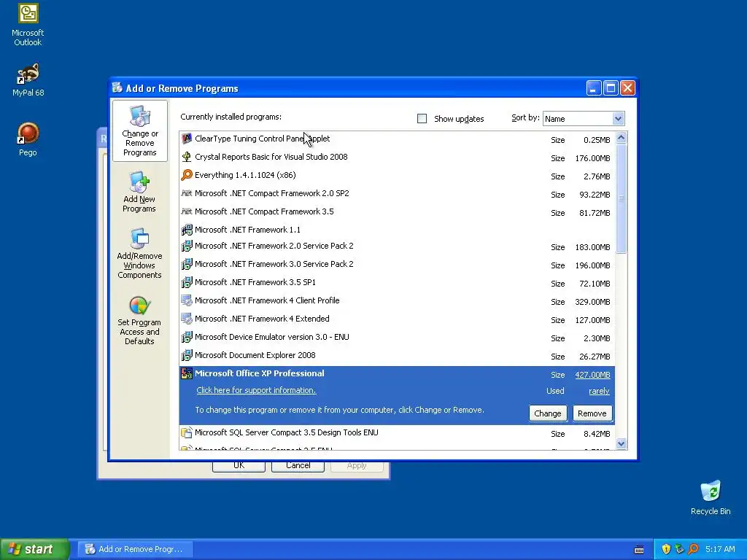Click Microsoft Device Emulator icon

tap(187, 337)
